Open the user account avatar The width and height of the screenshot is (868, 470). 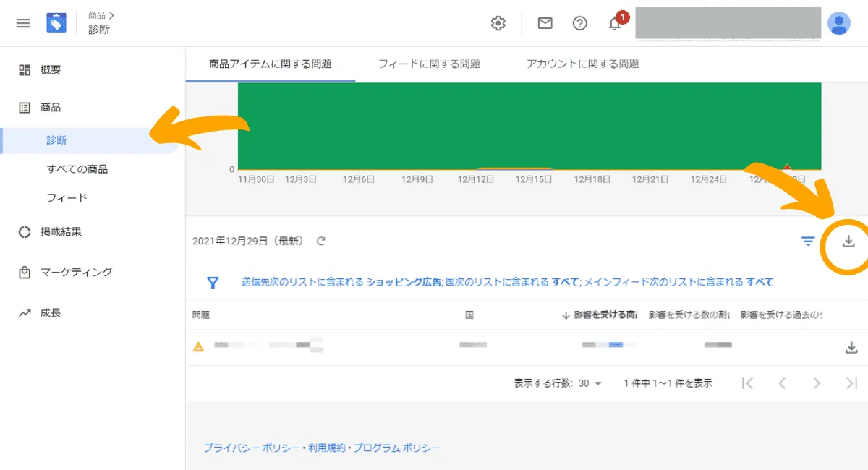click(839, 23)
